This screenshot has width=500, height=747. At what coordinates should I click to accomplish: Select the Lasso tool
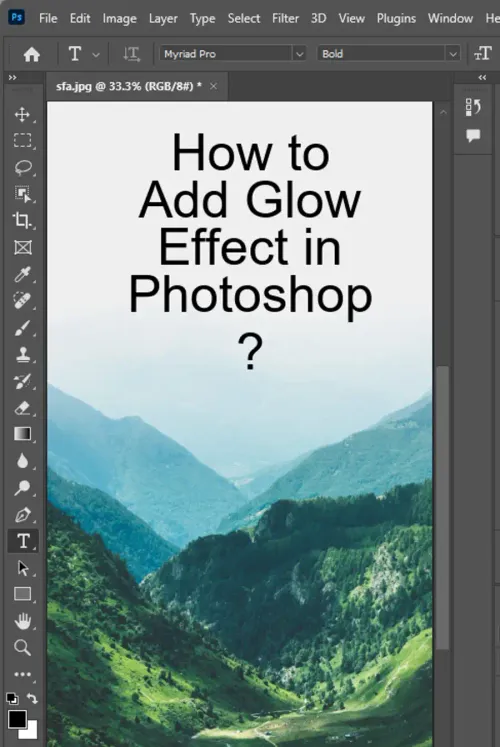(22, 167)
